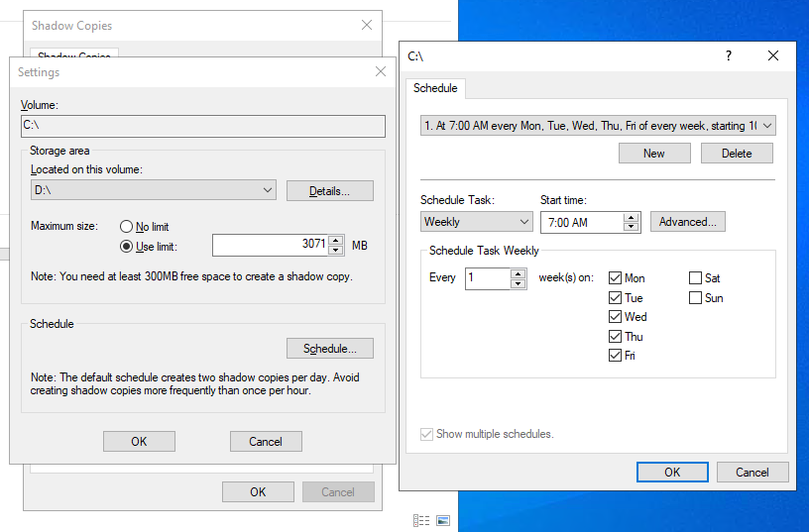The image size is (809, 532).
Task: Switch to list view icon at the bottom
Action: [421, 521]
